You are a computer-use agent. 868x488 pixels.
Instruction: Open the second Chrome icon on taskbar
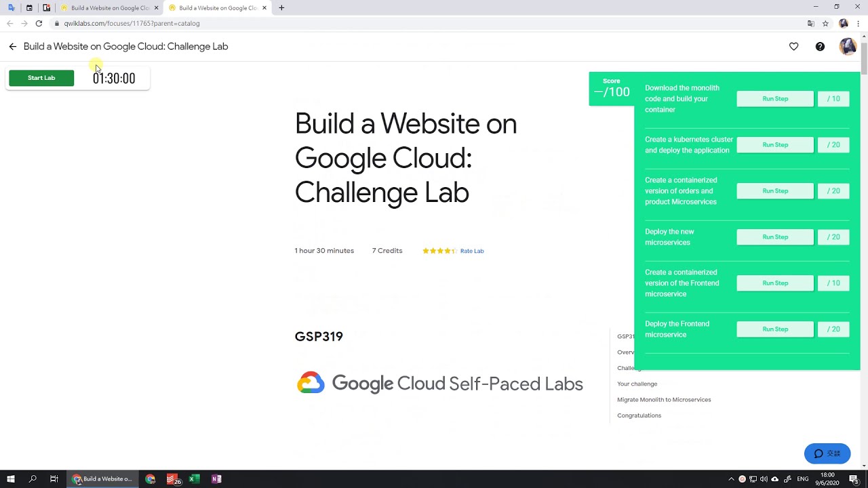point(151,479)
